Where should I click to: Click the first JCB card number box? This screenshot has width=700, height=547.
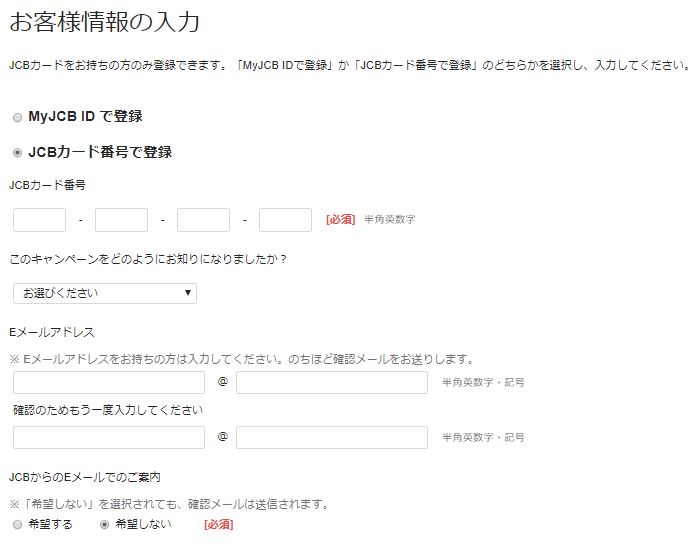(x=39, y=220)
